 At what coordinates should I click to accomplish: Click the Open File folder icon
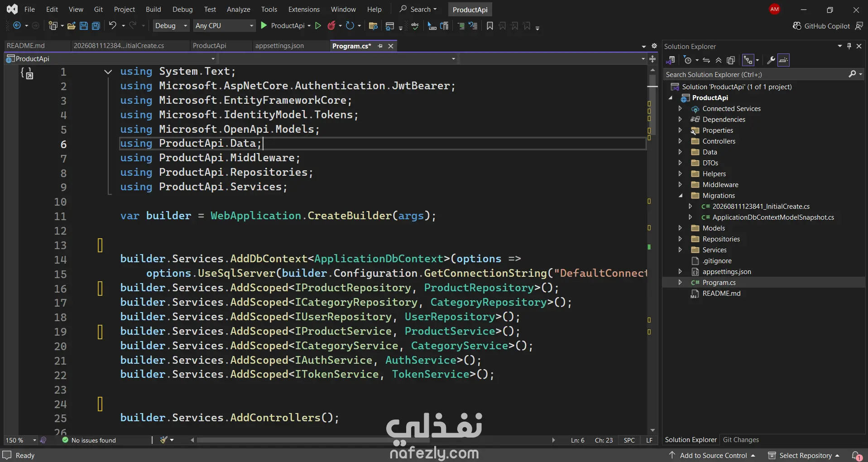pos(71,26)
